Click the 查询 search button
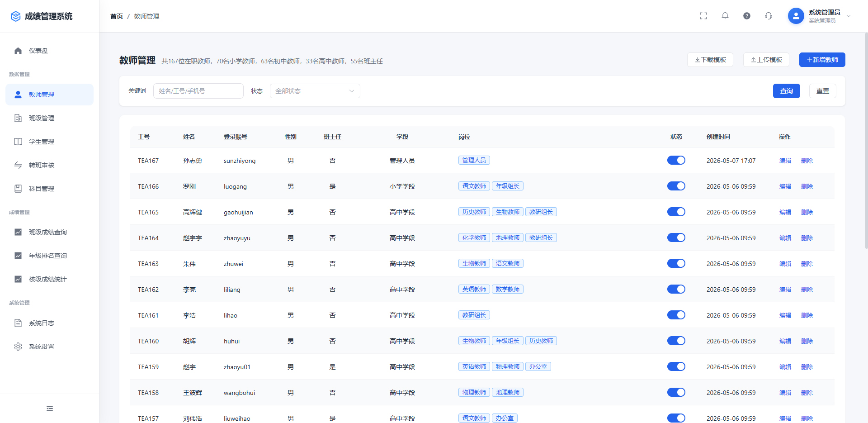The image size is (868, 423). pos(787,91)
